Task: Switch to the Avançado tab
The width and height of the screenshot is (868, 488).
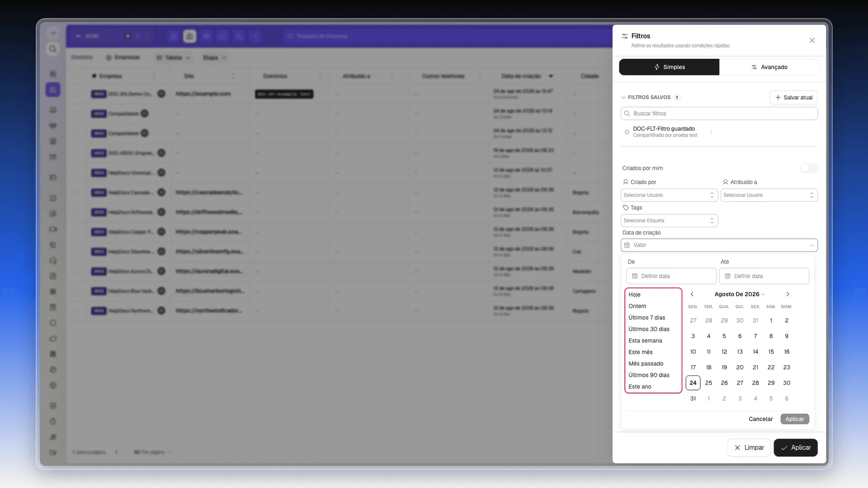Action: (x=769, y=67)
